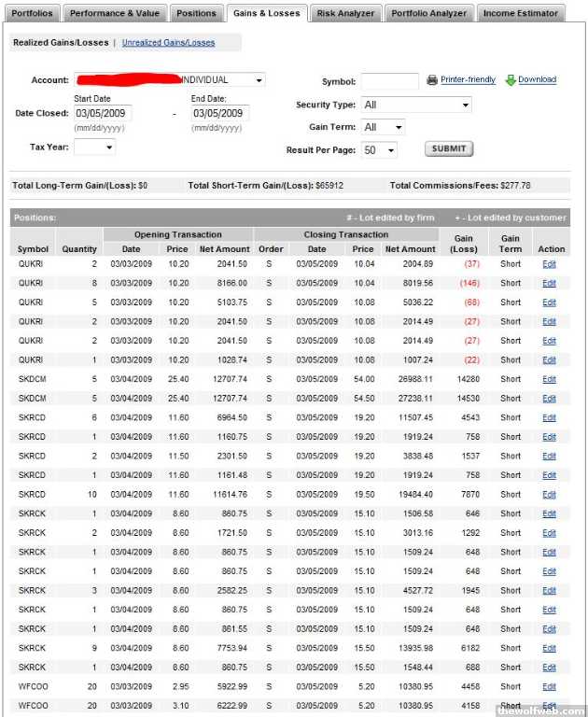The width and height of the screenshot is (588, 717).
Task: Open the Risk Analyzer tab
Action: click(x=345, y=13)
